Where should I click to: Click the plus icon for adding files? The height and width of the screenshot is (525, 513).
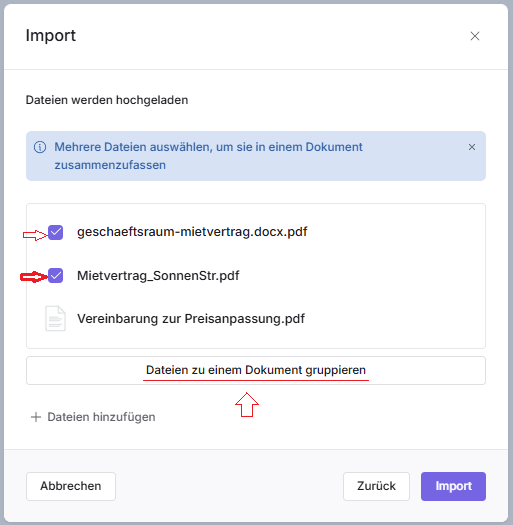36,417
